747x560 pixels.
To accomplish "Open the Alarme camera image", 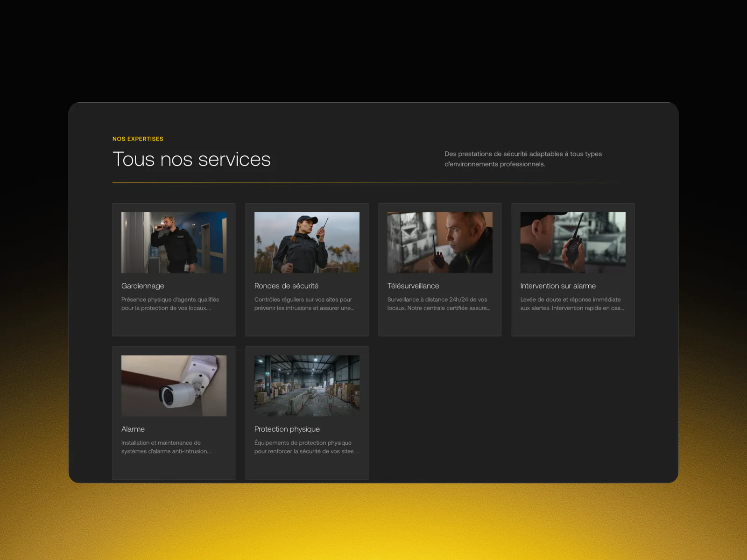I will (174, 386).
